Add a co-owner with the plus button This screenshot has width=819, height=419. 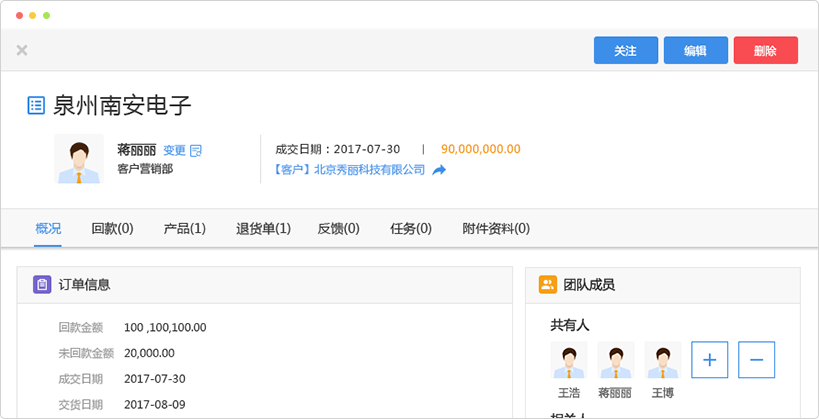pyautogui.click(x=709, y=359)
